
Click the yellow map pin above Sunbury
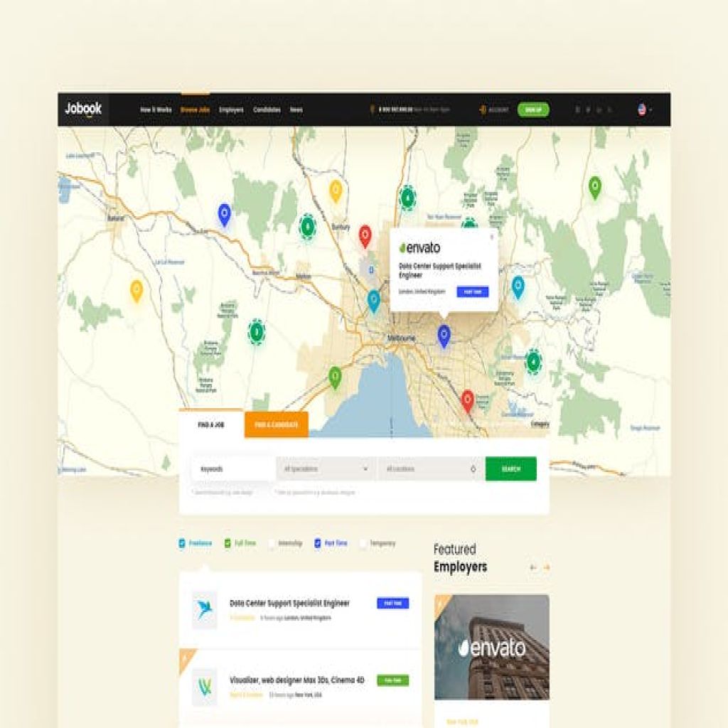pyautogui.click(x=336, y=191)
